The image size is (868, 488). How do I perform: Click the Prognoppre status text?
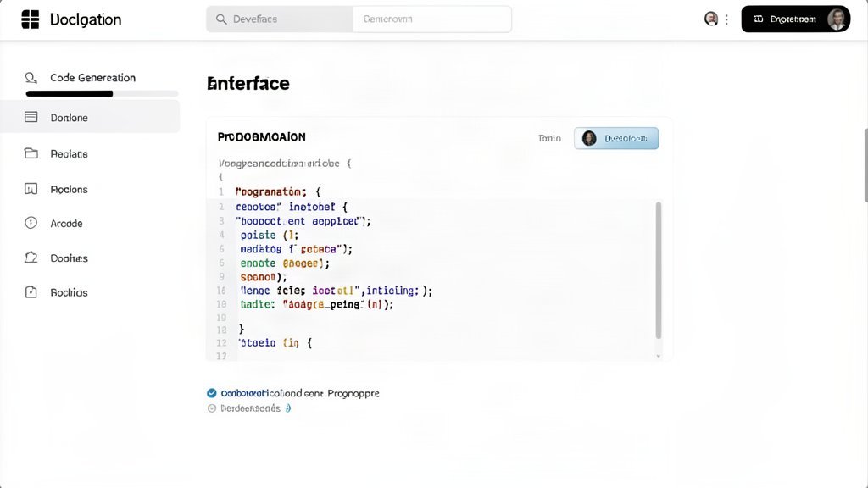(353, 393)
